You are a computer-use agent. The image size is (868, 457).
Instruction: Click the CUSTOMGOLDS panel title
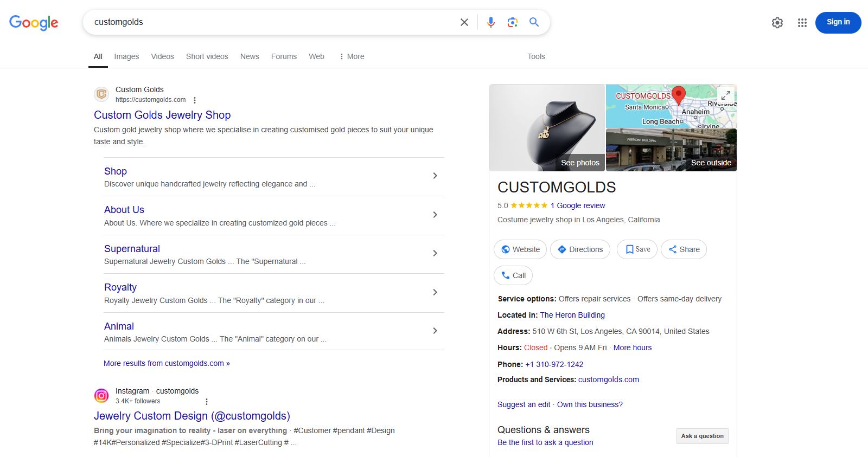click(557, 188)
